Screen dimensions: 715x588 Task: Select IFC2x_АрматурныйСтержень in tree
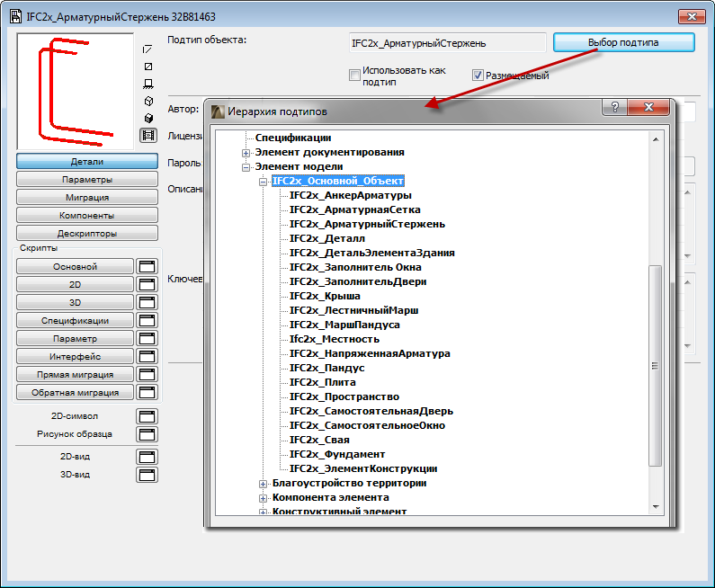367,224
